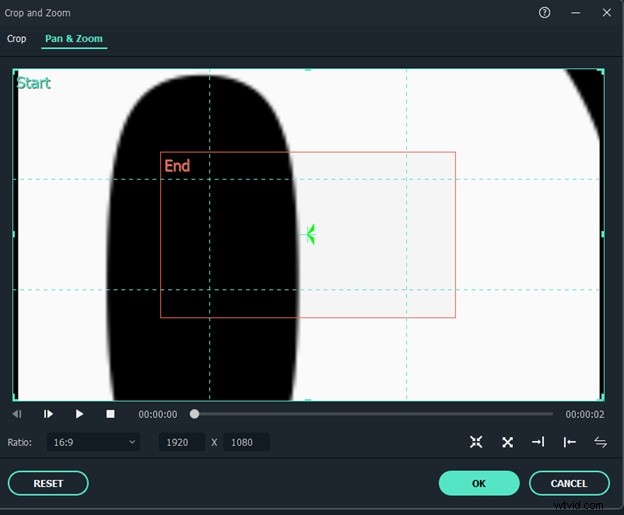Click the CANCEL button
This screenshot has width=624, height=515.
tap(569, 484)
